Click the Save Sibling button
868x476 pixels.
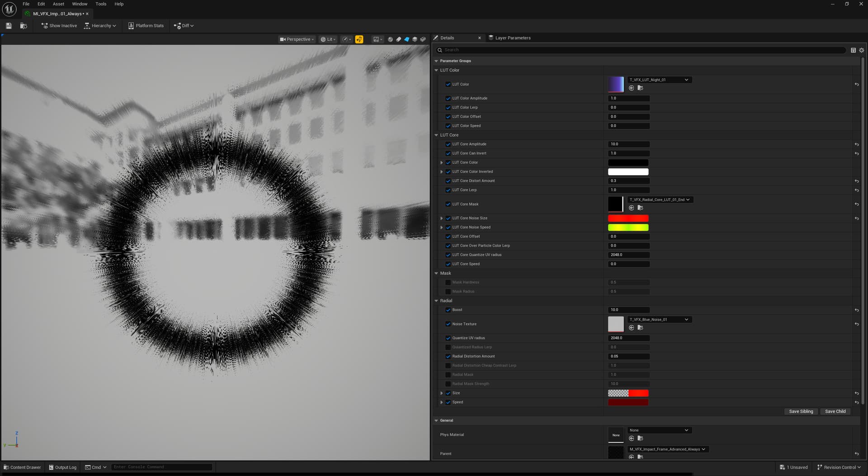[801, 411]
